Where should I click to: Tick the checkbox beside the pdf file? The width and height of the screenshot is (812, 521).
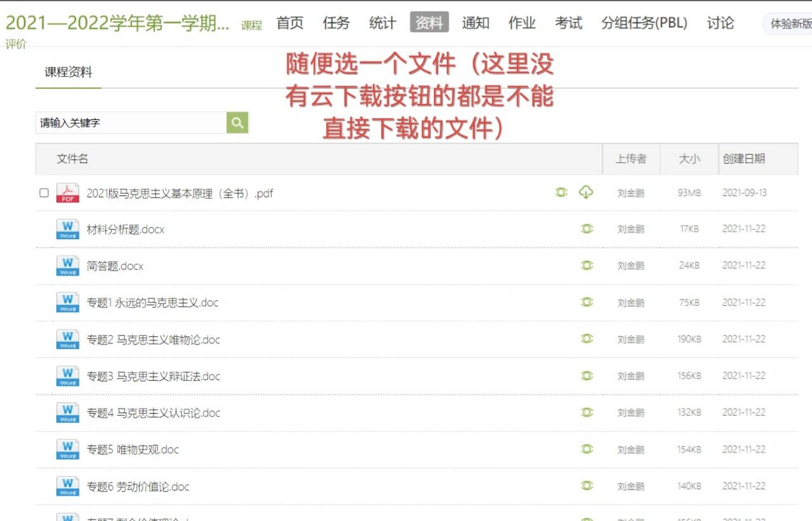44,193
